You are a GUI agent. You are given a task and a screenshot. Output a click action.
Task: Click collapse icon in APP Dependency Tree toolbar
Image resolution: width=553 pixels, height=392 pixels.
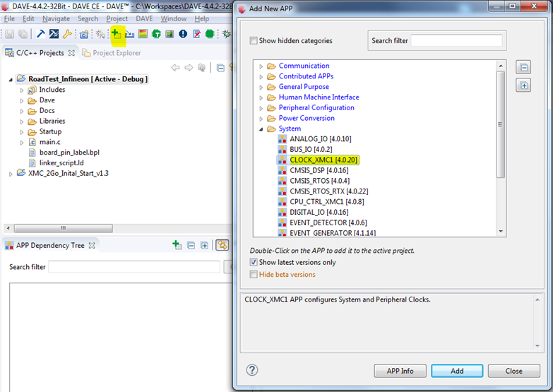191,245
